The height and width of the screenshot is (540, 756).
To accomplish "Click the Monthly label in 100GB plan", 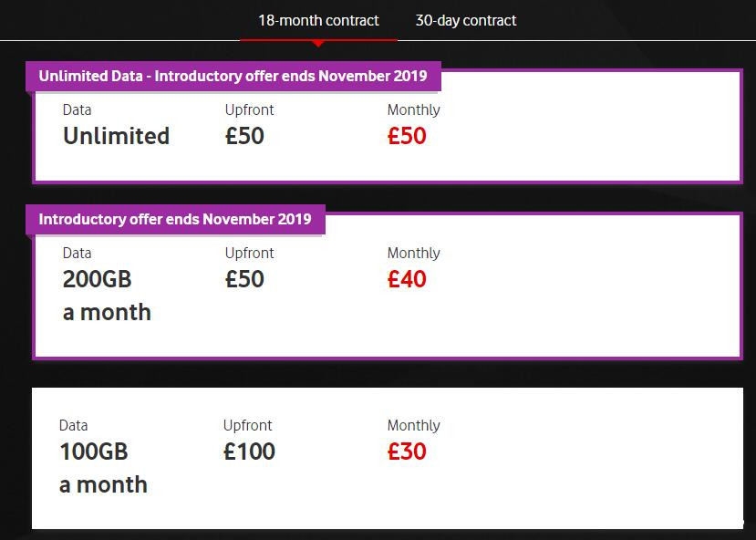I will click(413, 425).
